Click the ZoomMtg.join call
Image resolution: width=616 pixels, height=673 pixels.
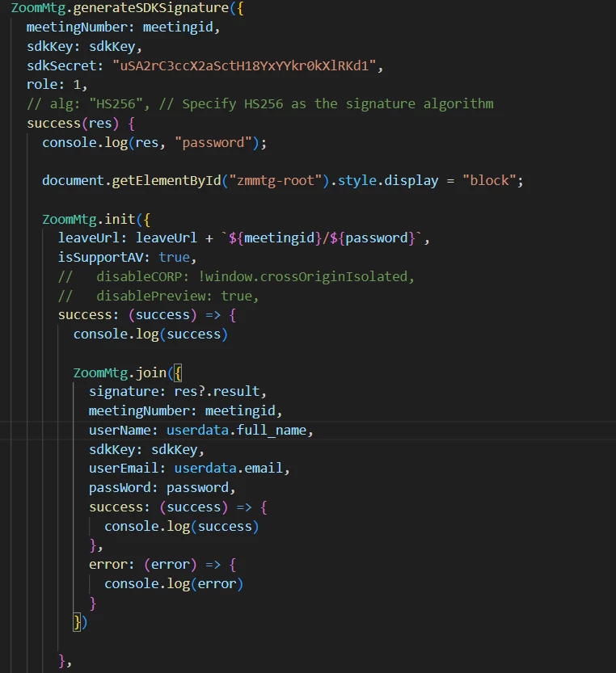coord(128,372)
